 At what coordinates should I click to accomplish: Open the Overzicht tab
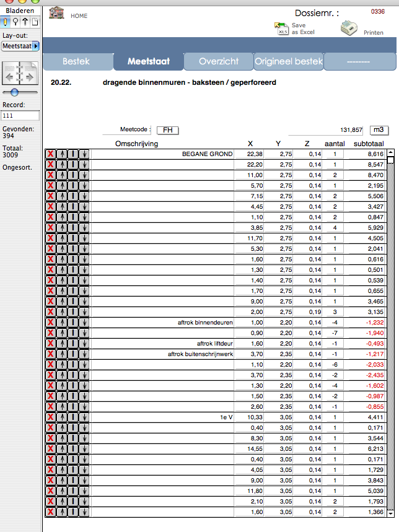coord(219,62)
